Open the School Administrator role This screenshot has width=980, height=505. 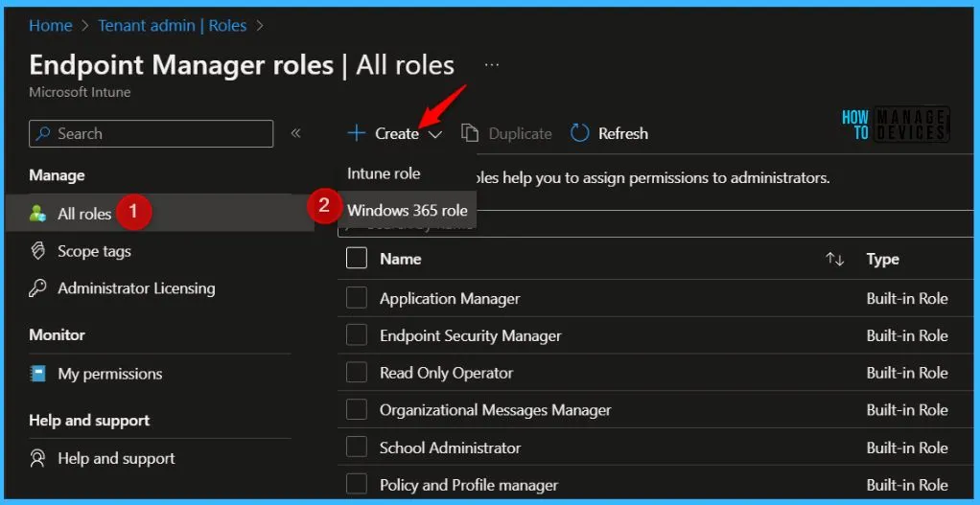pos(450,448)
